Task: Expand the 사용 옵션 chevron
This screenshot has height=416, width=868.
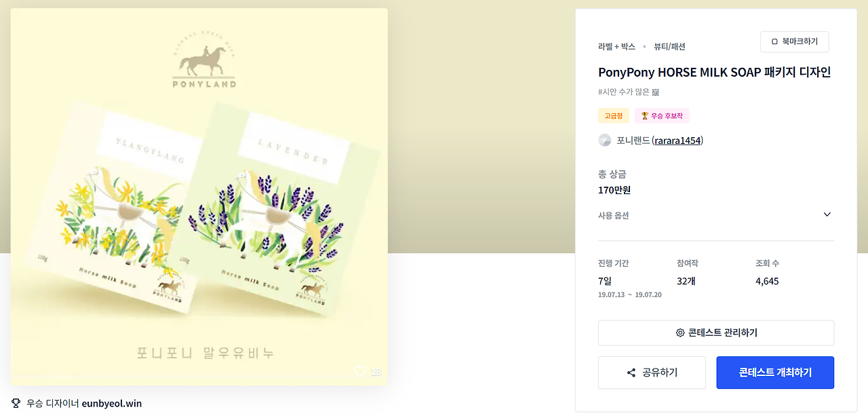Action: coord(827,214)
